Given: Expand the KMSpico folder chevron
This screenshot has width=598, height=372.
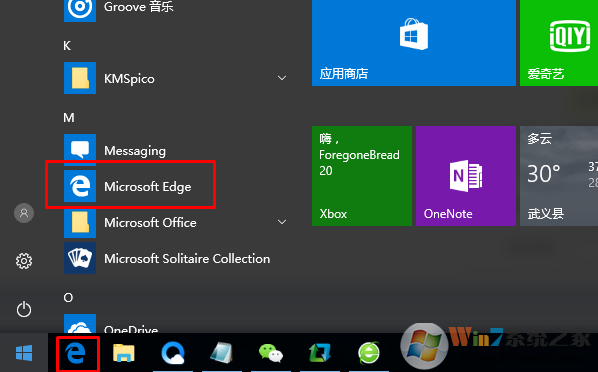Looking at the screenshot, I should tap(282, 78).
